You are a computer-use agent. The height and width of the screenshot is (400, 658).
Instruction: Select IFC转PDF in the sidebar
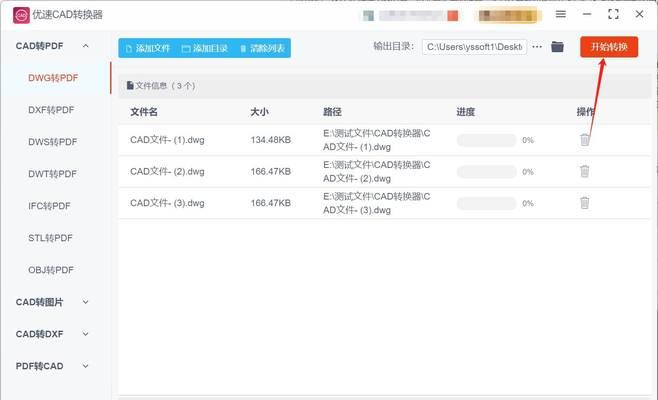point(50,206)
